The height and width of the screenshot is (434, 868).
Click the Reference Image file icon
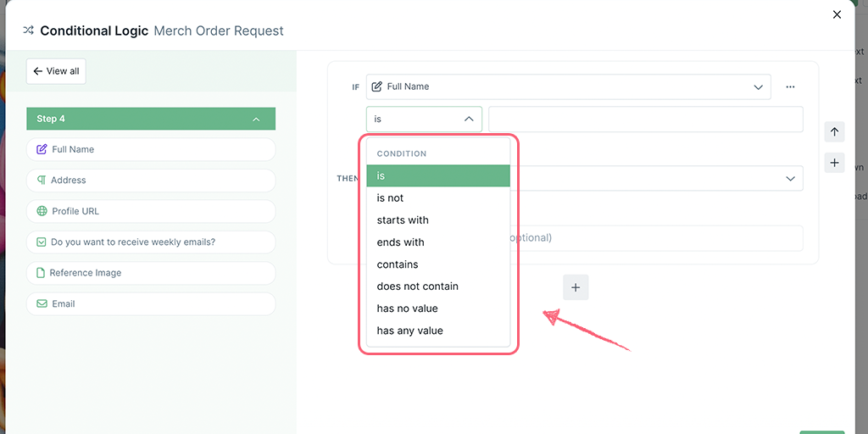(41, 273)
